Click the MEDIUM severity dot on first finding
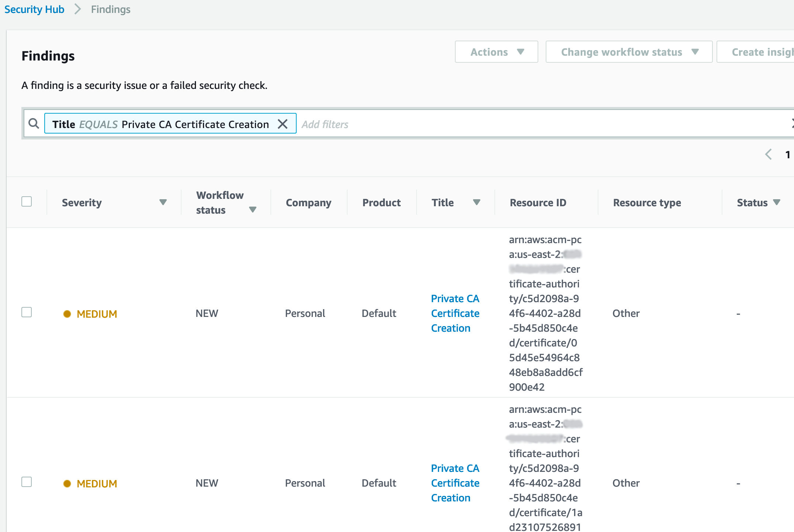 point(67,314)
